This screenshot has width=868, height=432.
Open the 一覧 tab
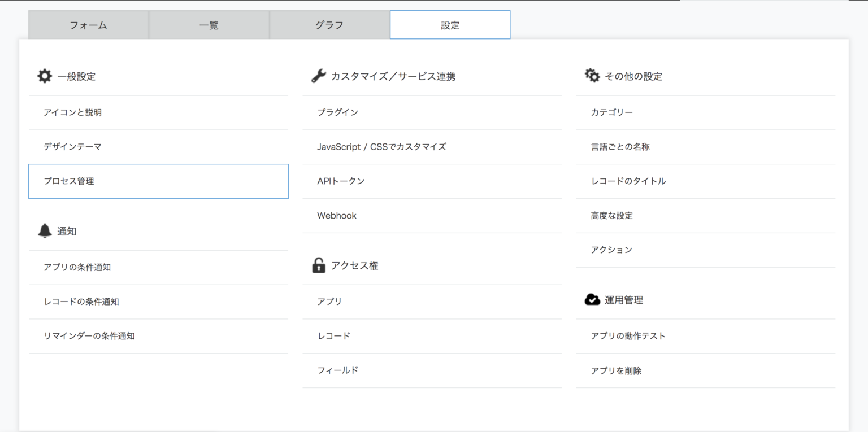[209, 25]
